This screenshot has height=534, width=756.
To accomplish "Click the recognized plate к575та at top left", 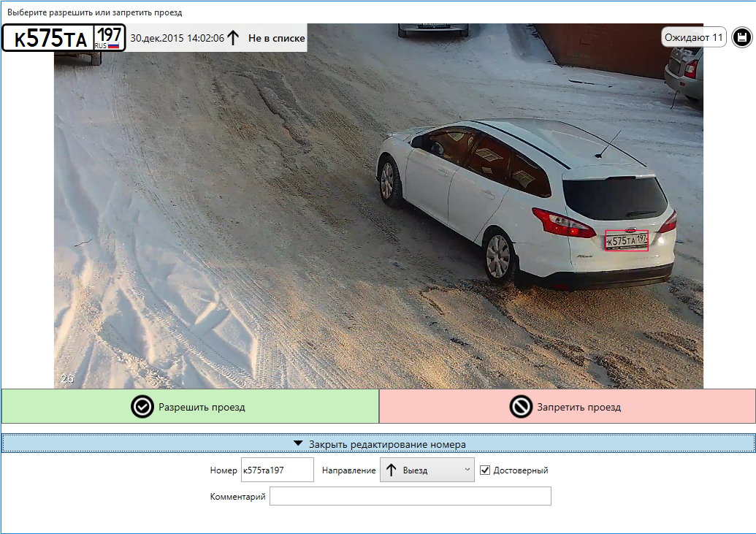I will point(50,38).
